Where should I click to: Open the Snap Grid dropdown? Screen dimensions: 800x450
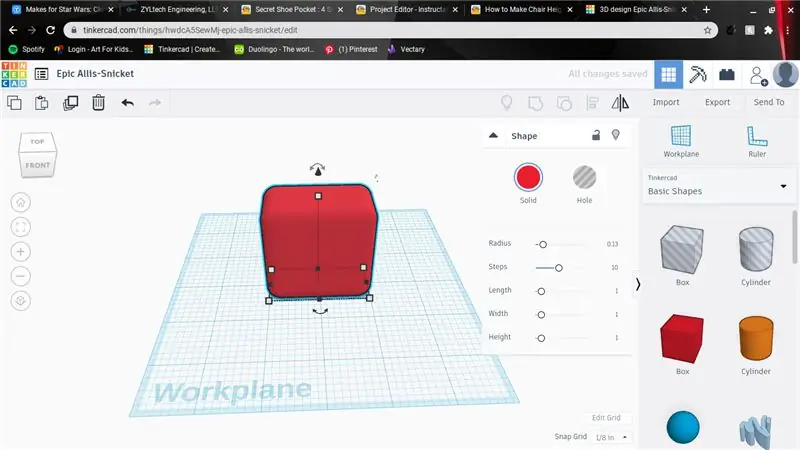pyautogui.click(x=611, y=437)
